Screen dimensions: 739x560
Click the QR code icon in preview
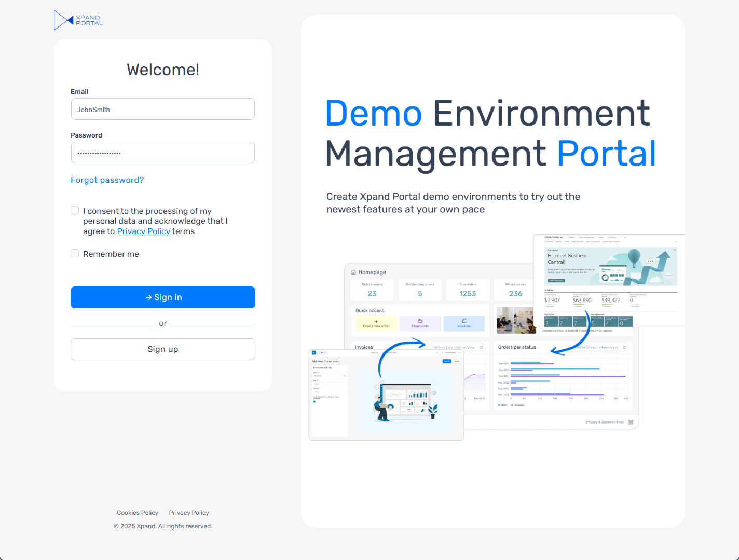(x=631, y=422)
